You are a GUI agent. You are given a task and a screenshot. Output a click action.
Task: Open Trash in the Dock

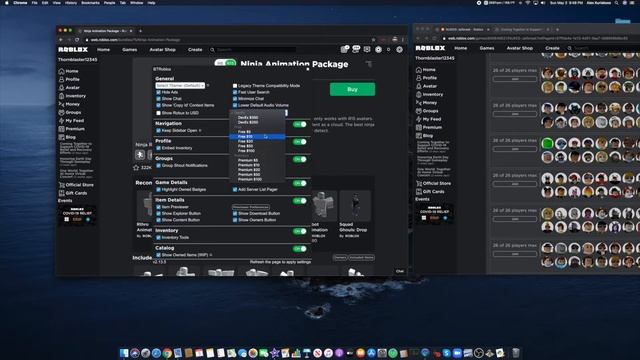click(516, 353)
